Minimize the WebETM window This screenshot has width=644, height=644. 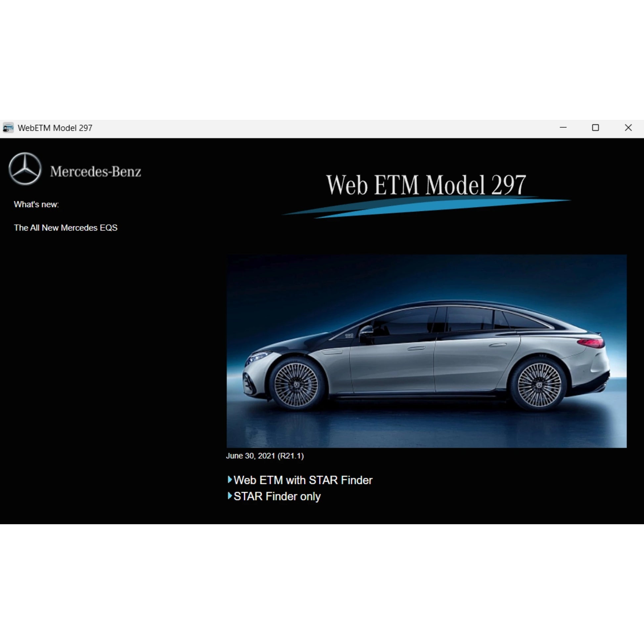tap(563, 128)
